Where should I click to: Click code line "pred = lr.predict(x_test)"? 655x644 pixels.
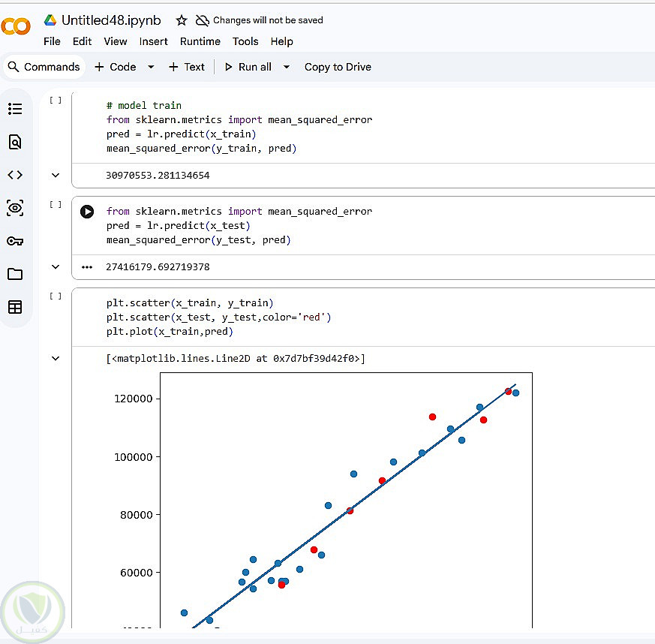click(x=178, y=226)
